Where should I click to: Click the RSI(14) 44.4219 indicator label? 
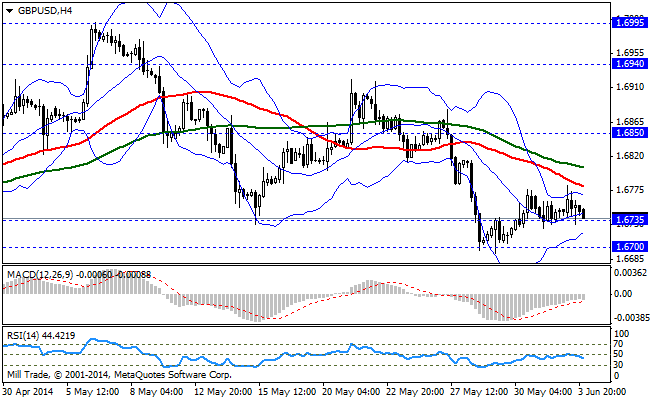tap(41, 335)
